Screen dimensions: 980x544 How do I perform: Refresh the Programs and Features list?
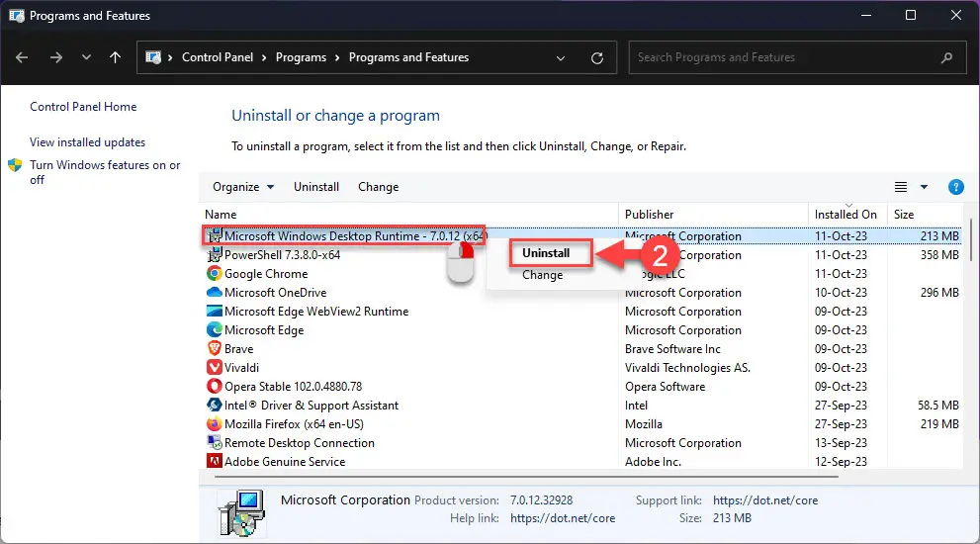[597, 58]
